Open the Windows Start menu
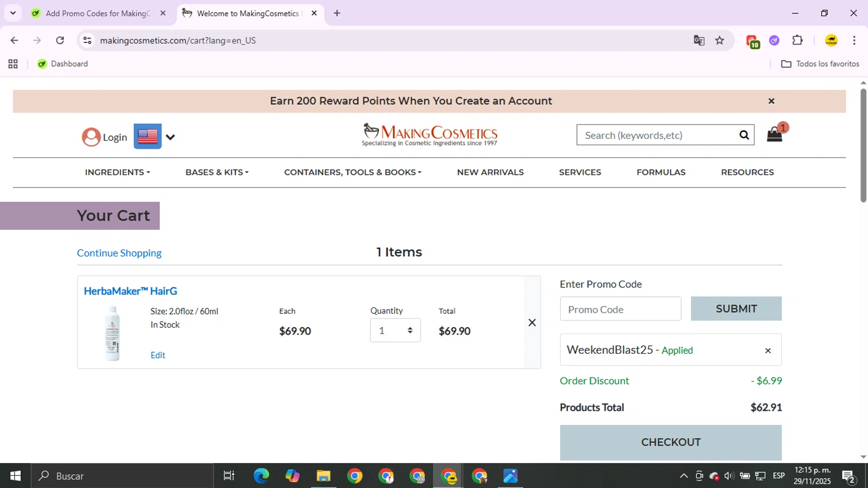This screenshot has width=868, height=488. coord(16,476)
